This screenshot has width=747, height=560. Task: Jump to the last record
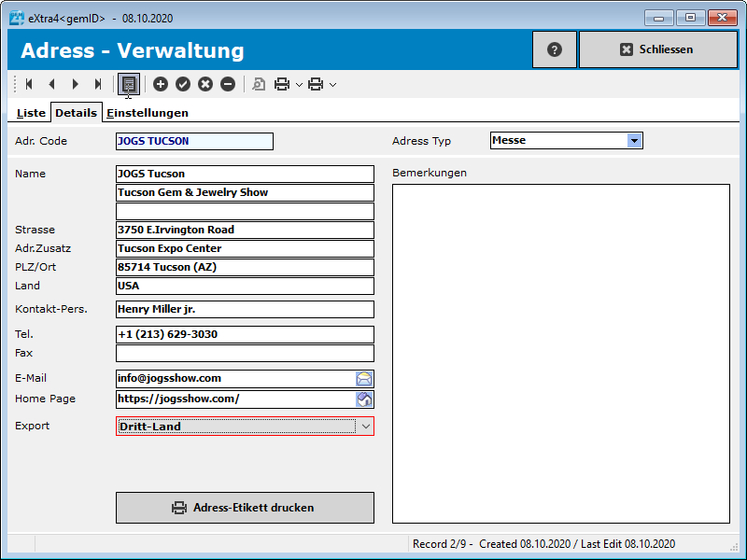point(98,84)
